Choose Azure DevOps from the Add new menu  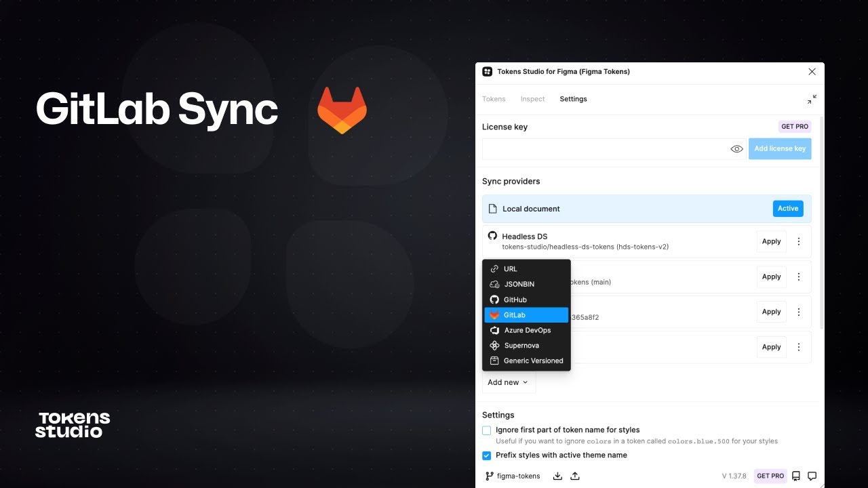(526, 330)
